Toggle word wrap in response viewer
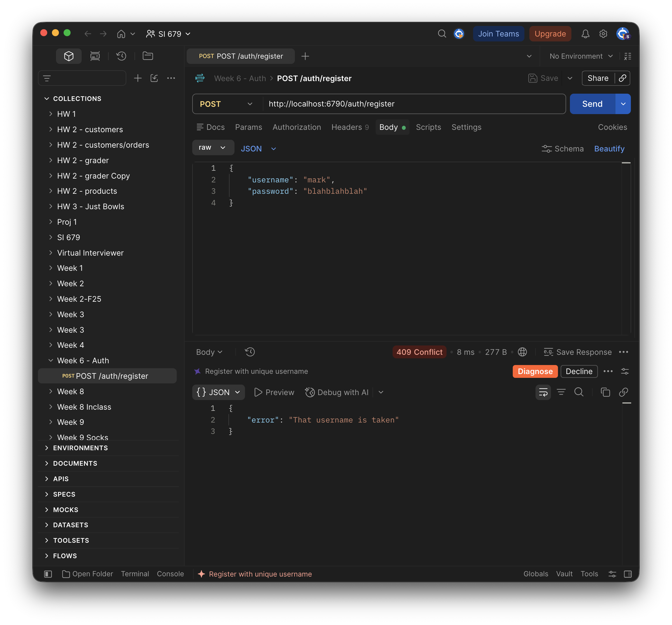The image size is (672, 625). click(x=543, y=392)
